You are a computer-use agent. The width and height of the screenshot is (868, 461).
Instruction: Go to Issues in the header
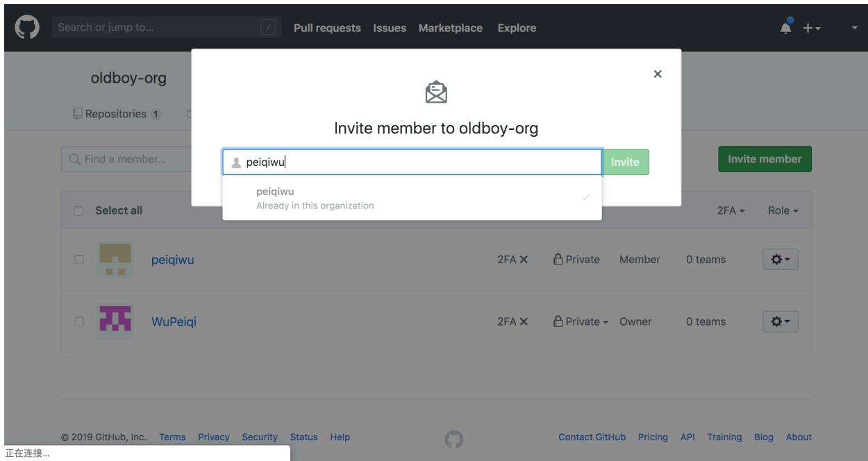click(390, 28)
